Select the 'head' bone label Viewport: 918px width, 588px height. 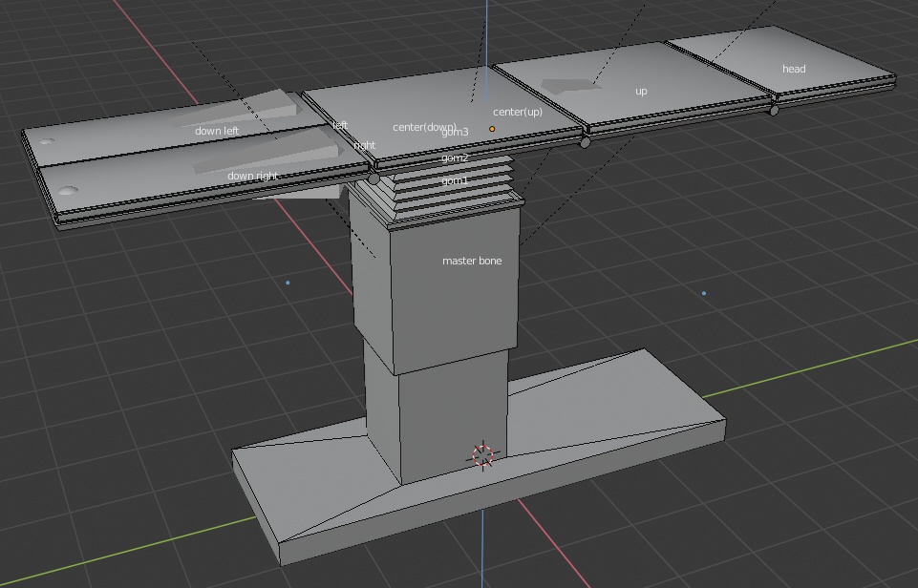click(793, 69)
